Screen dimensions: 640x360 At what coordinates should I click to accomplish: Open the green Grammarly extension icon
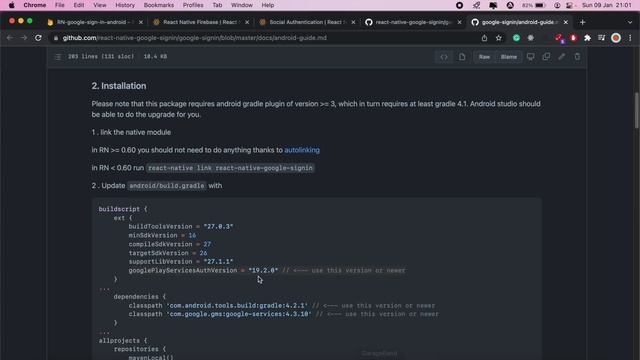point(516,38)
